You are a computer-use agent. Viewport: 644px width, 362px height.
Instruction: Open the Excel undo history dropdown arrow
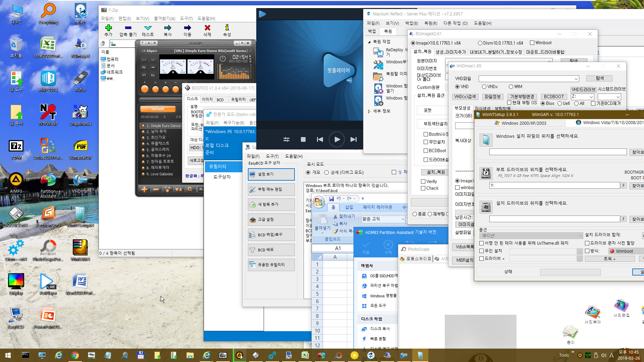point(343,199)
